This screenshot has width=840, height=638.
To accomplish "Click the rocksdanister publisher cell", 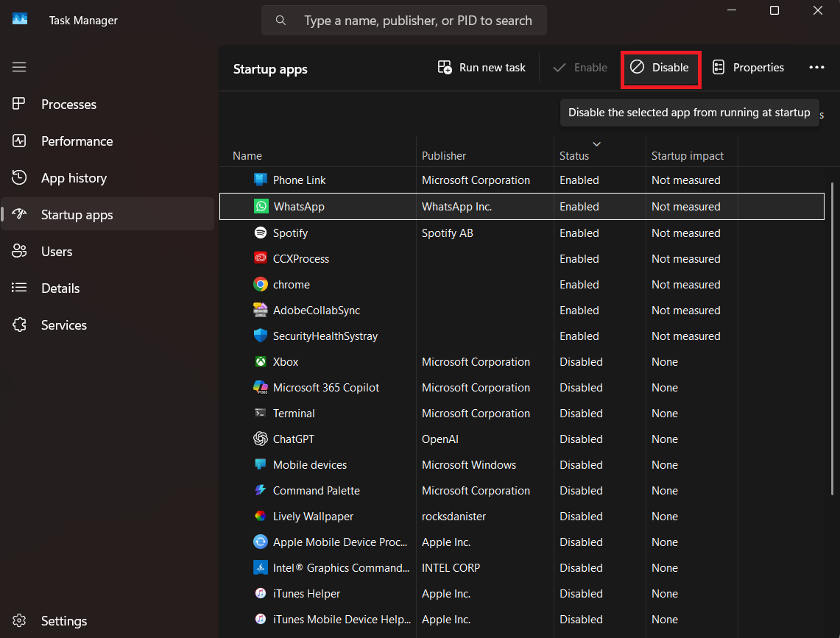I will click(x=453, y=517).
